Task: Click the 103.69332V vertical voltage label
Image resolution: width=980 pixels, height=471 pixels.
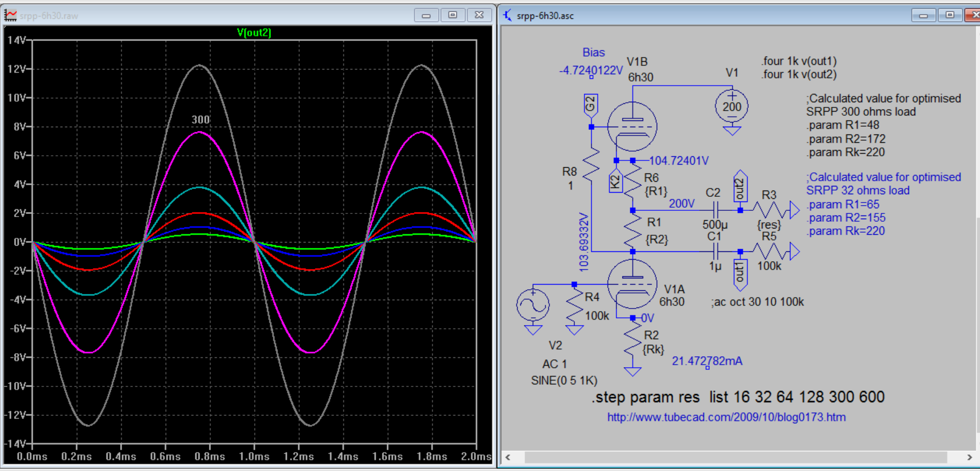Action: pos(584,242)
